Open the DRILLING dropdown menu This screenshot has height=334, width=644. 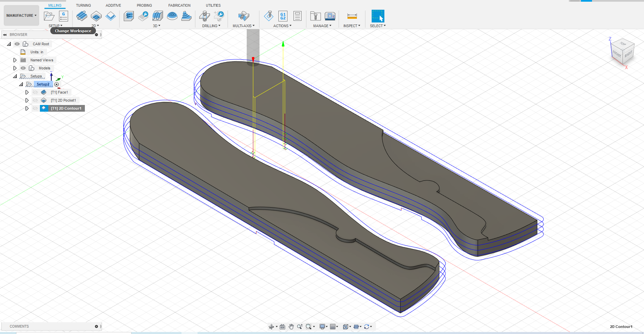pos(211,26)
